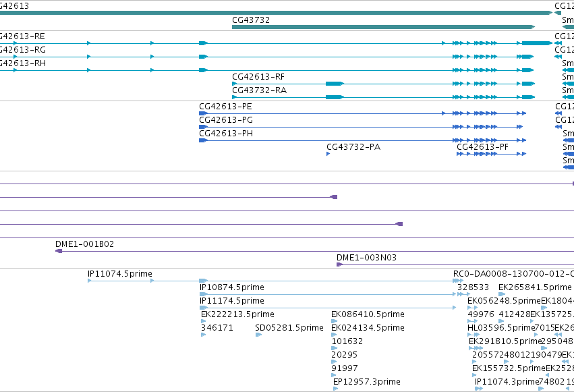Click the DME1-001B02 clone end arrow

tap(59, 251)
